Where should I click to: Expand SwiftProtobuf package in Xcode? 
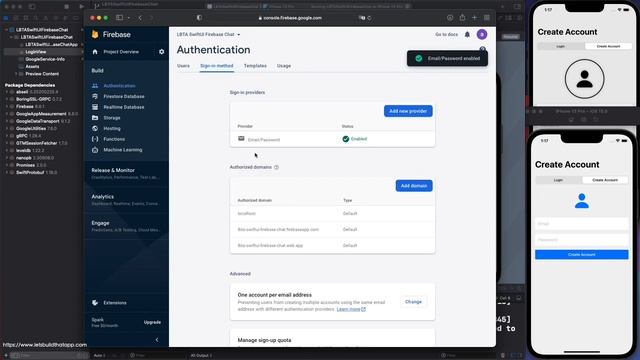[x=7, y=173]
